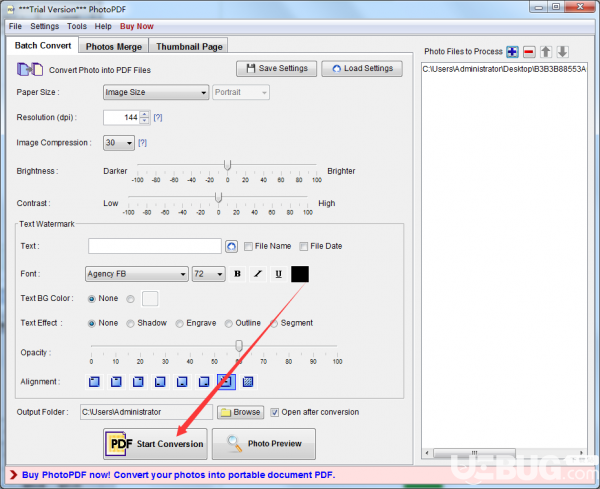Open the Help menu
This screenshot has width=600, height=489.
(x=103, y=26)
